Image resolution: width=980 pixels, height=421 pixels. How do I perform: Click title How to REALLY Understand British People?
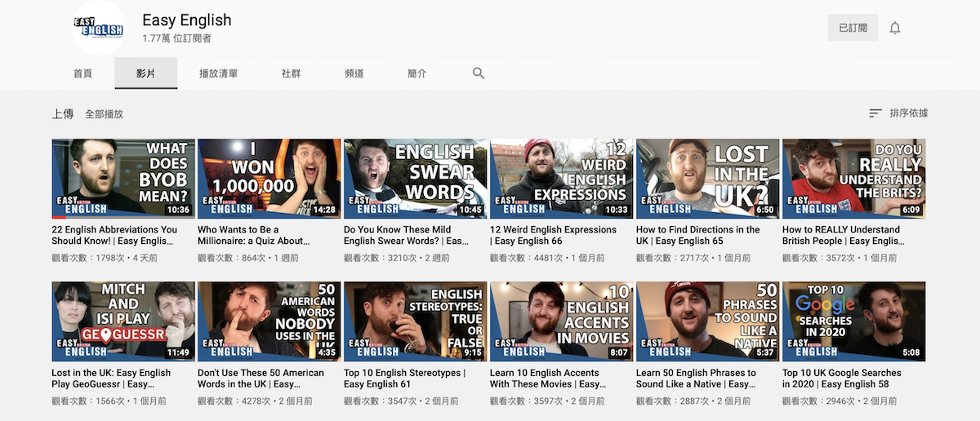tap(844, 236)
